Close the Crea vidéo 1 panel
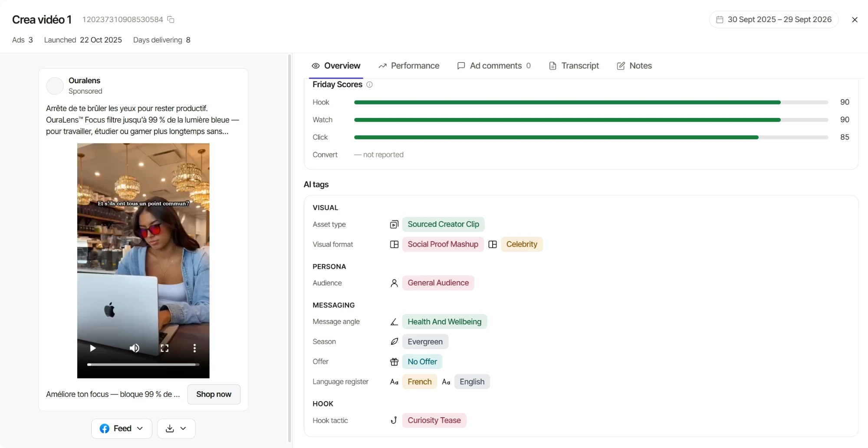 (x=855, y=20)
